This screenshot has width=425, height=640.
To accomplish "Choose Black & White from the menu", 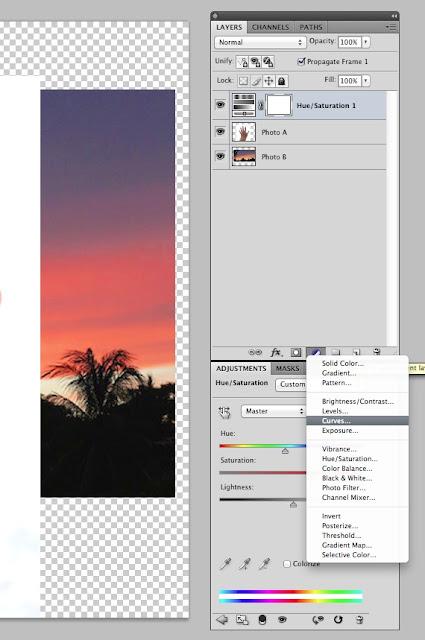I will click(x=357, y=478).
